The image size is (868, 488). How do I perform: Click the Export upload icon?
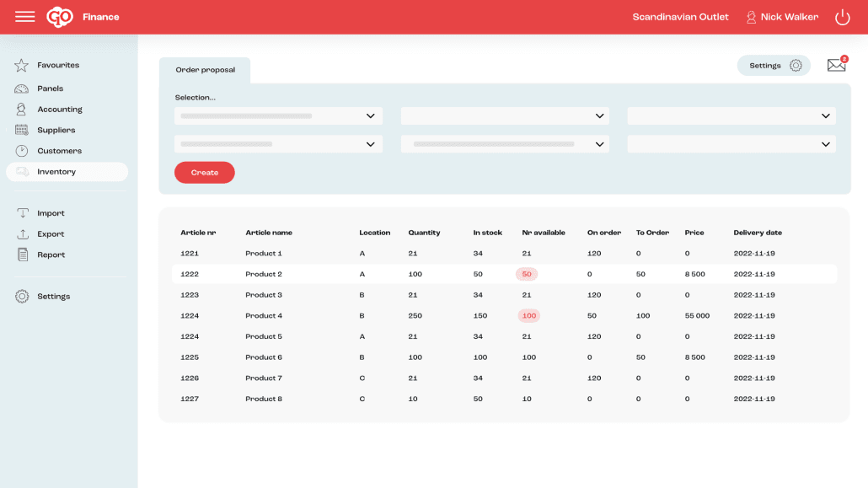pos(23,233)
